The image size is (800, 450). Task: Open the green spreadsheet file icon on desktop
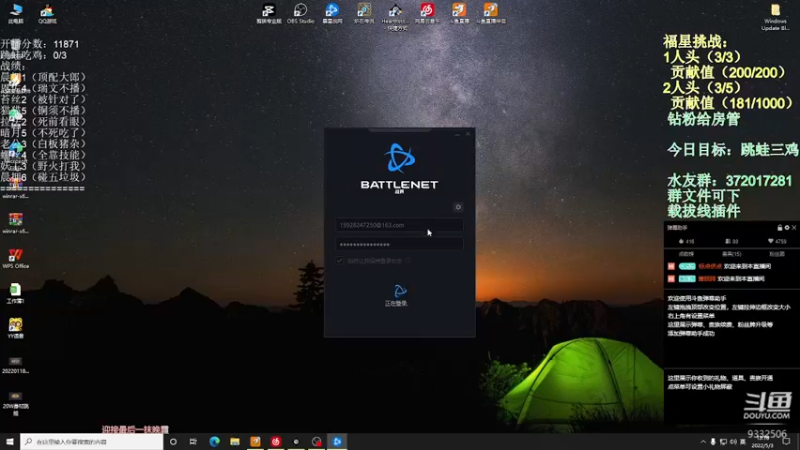point(15,293)
